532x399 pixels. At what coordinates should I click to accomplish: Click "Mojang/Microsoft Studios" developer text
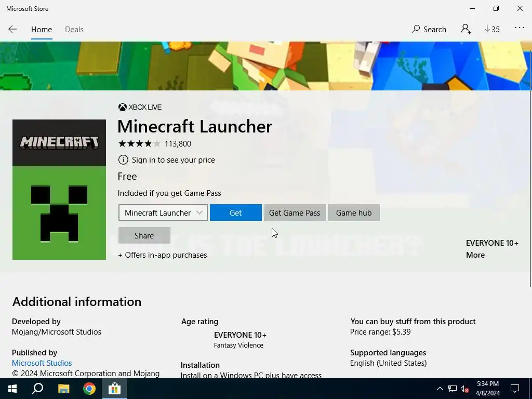coord(57,332)
